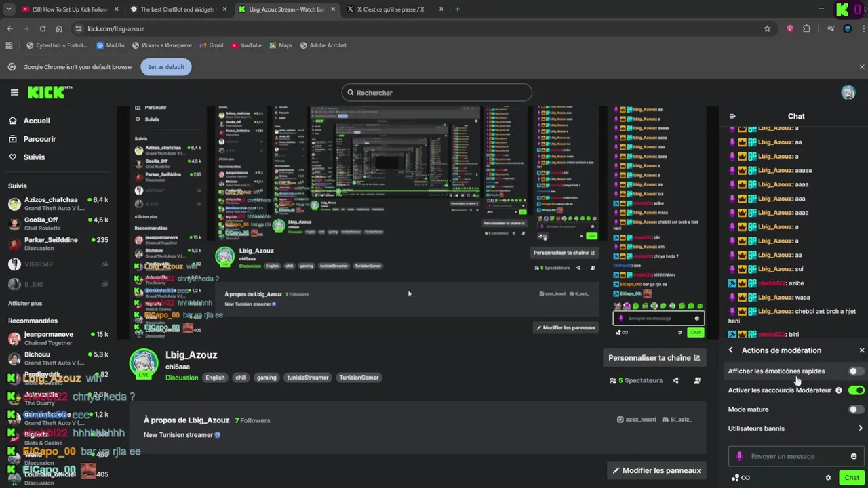This screenshot has height=488, width=868.
Task: Bookmark this page with the star icon
Action: coord(767,28)
